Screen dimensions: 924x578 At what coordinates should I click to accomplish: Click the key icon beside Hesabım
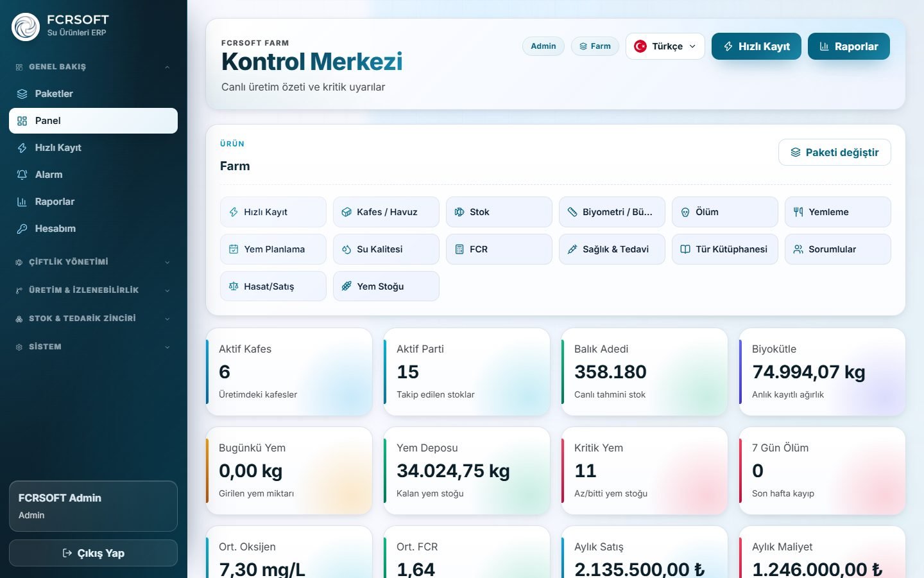coord(22,229)
